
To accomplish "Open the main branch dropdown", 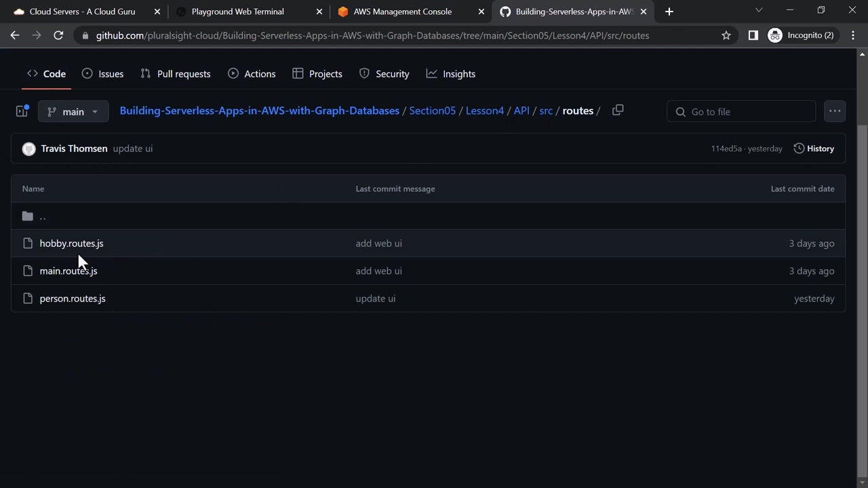I will click(x=73, y=111).
